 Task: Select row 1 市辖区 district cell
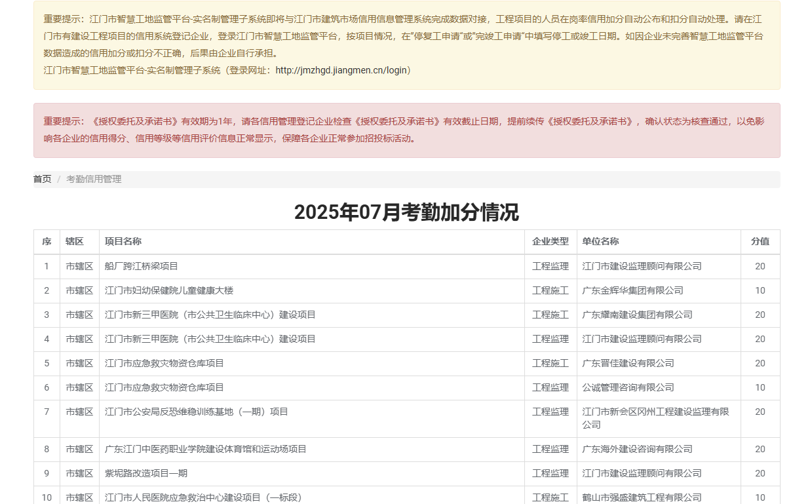coord(80,266)
